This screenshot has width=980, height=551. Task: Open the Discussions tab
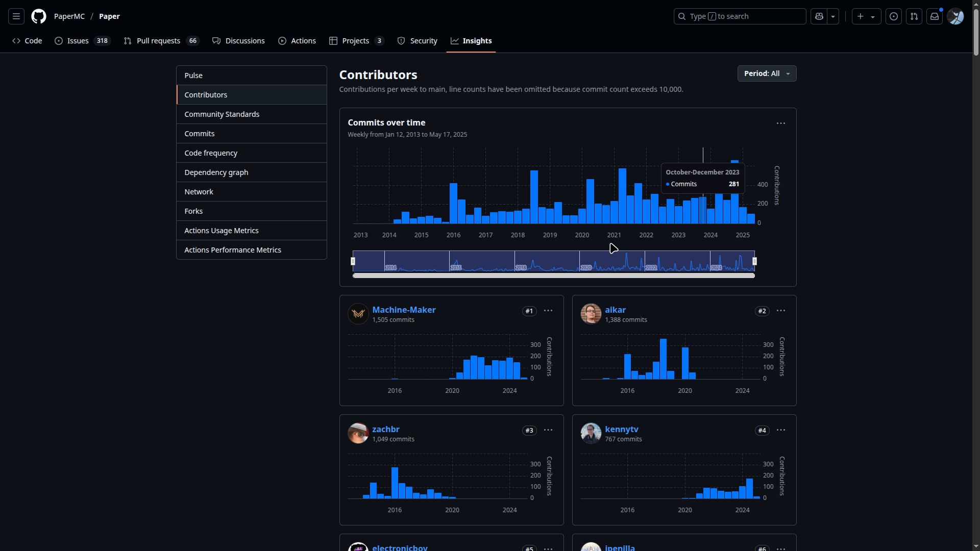[x=238, y=41]
